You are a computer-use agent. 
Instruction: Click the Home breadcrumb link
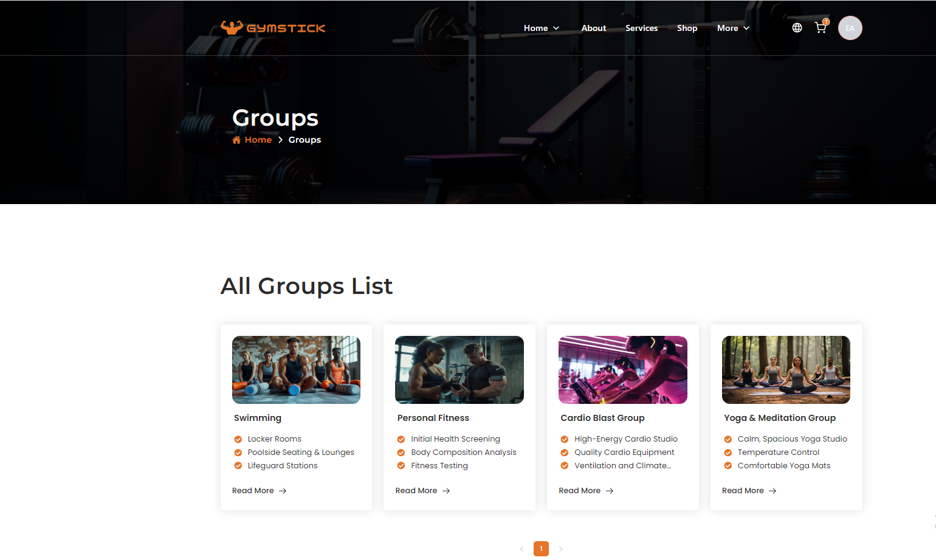258,140
